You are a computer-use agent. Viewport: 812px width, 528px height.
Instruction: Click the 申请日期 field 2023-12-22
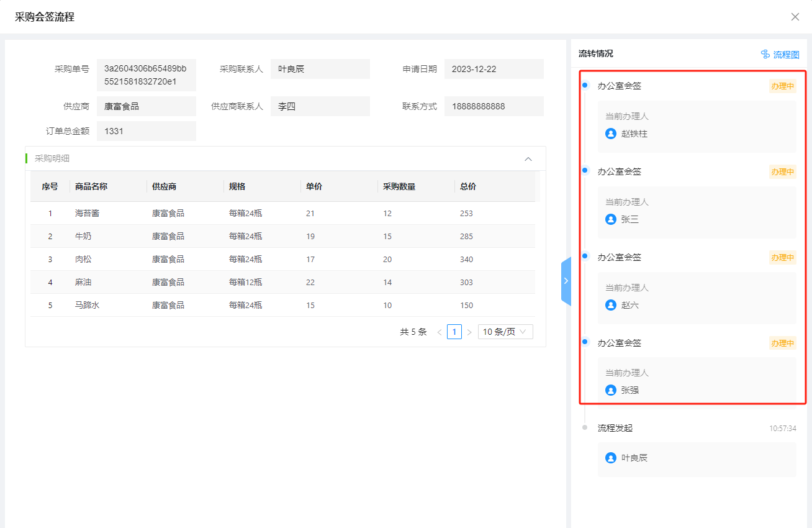click(x=494, y=69)
